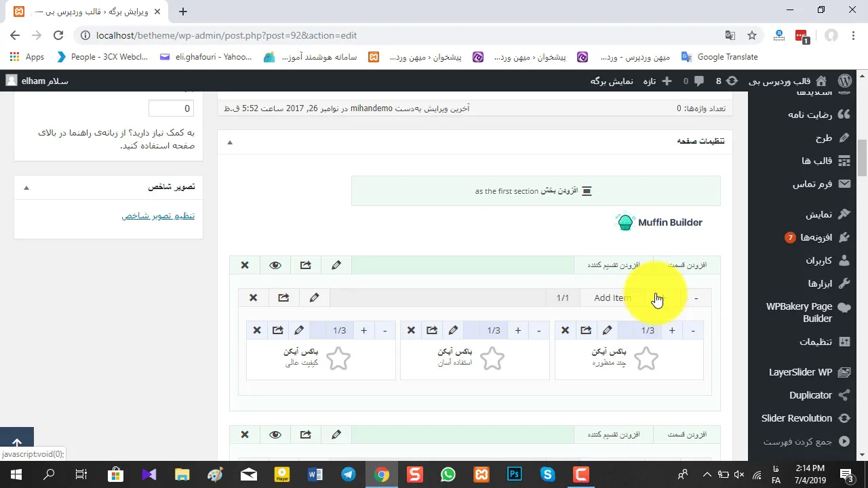Open Telegram from the taskbar
868x488 pixels.
[x=349, y=474]
